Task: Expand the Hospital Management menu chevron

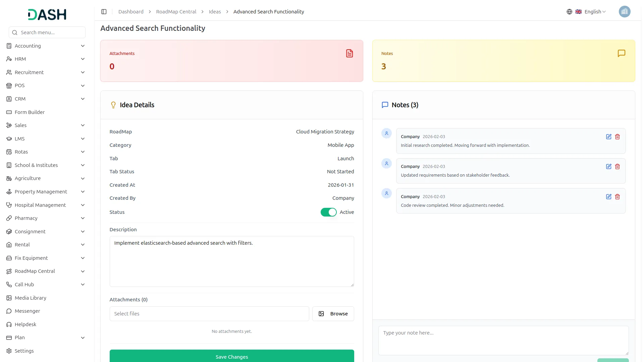Action: tap(83, 205)
